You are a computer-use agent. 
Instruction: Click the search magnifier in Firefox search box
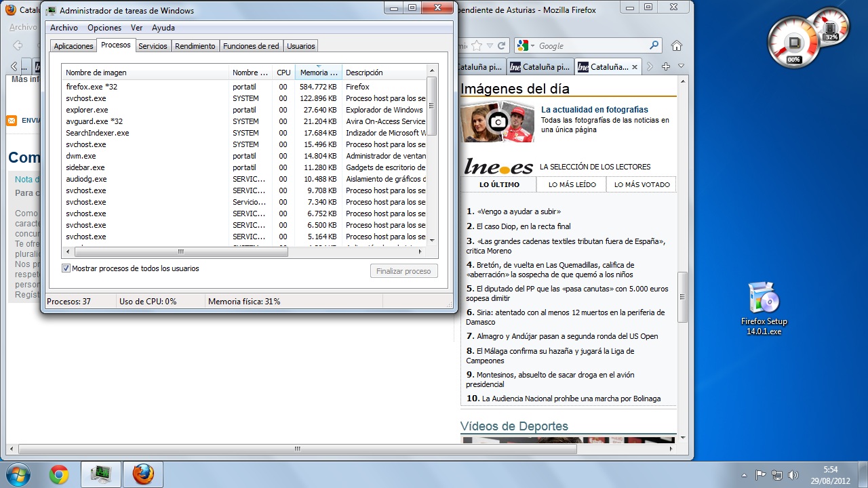point(654,45)
